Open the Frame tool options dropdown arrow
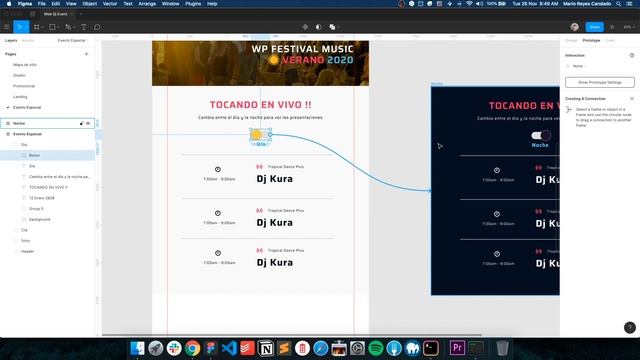 pyautogui.click(x=42, y=27)
